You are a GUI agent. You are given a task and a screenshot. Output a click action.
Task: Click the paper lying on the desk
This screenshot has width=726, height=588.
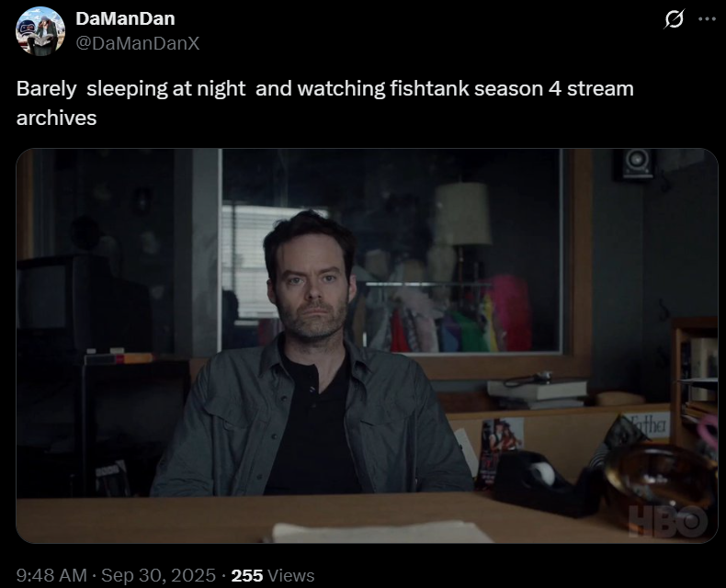[x=380, y=532]
